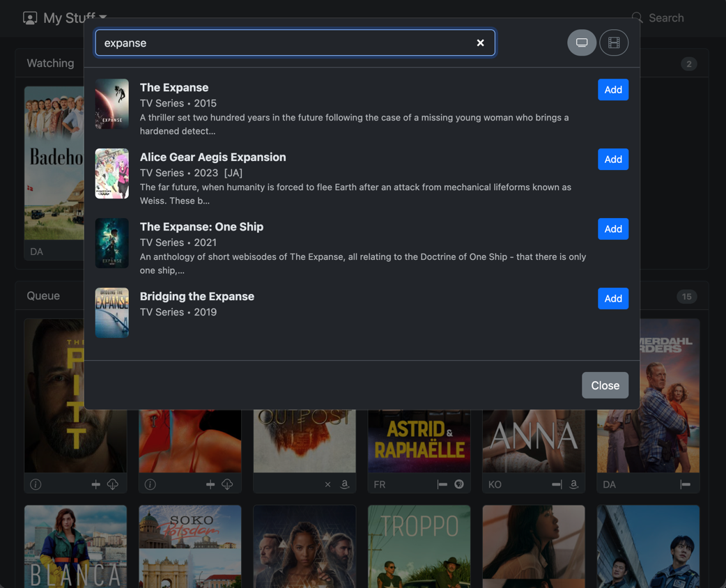726x588 pixels.
Task: Close the search dialog
Action: [x=605, y=385]
